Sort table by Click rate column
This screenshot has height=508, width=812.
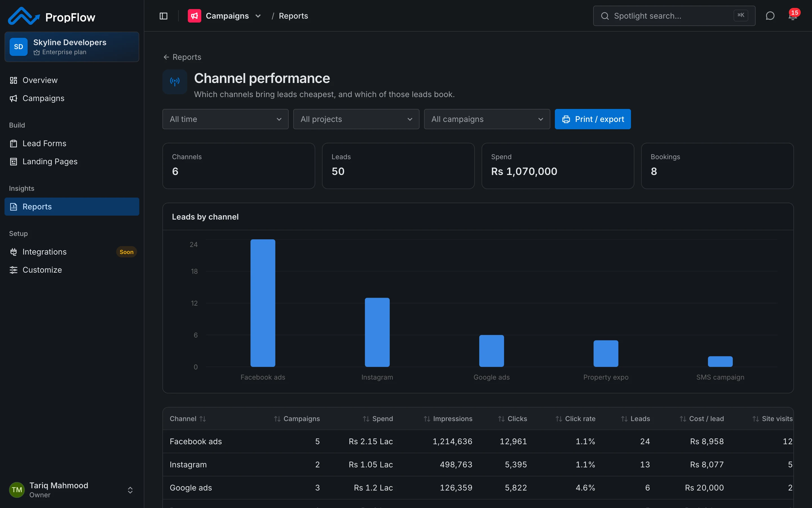pyautogui.click(x=575, y=419)
